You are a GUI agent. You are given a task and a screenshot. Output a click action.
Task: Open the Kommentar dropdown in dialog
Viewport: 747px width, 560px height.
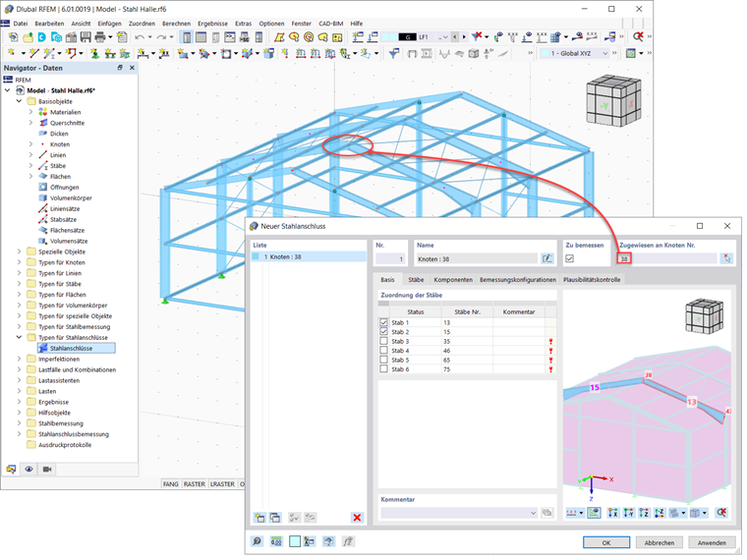coord(533,513)
